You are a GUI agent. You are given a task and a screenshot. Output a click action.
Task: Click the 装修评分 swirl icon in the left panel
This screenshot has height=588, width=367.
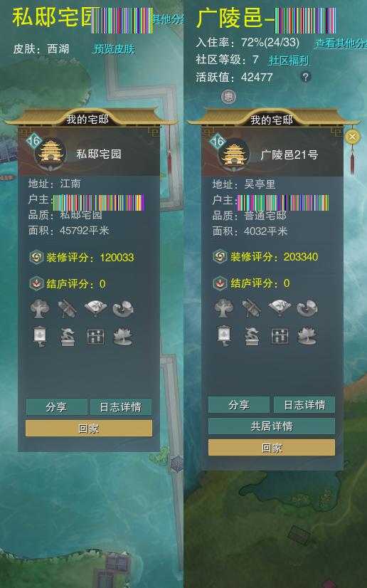pos(36,257)
